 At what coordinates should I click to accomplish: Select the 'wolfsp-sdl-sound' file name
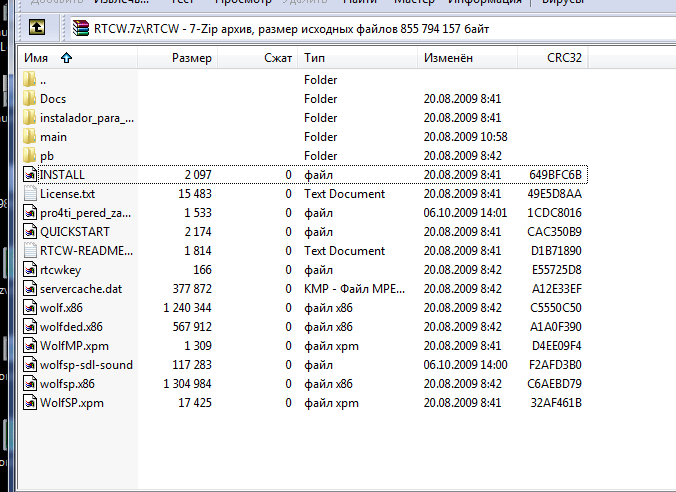(x=86, y=365)
